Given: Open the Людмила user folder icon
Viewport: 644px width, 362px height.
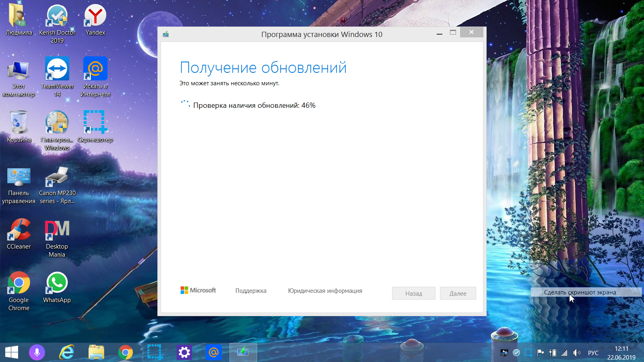Looking at the screenshot, I should coord(19,19).
